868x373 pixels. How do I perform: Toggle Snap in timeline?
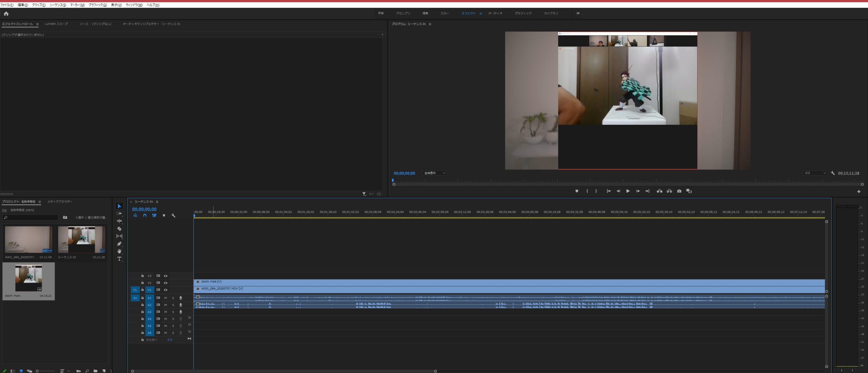145,215
